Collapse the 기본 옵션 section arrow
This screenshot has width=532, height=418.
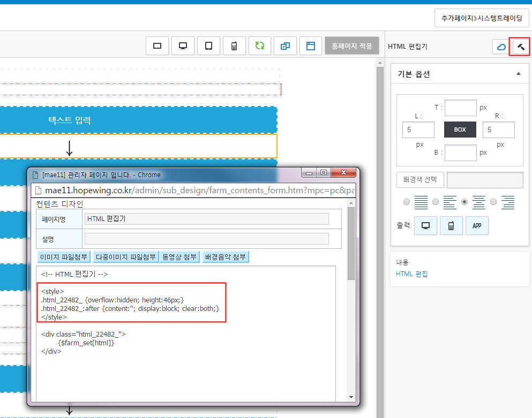coord(519,73)
